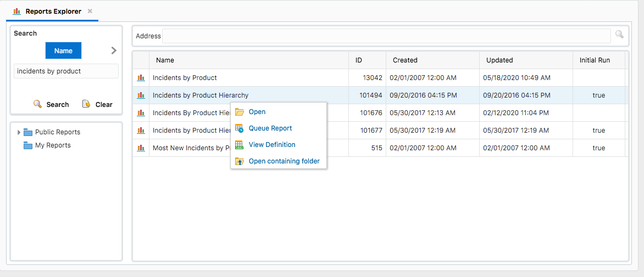Viewport: 644px width, 277px height.
Task: Focus the search text box with incidents by product
Action: coord(65,71)
